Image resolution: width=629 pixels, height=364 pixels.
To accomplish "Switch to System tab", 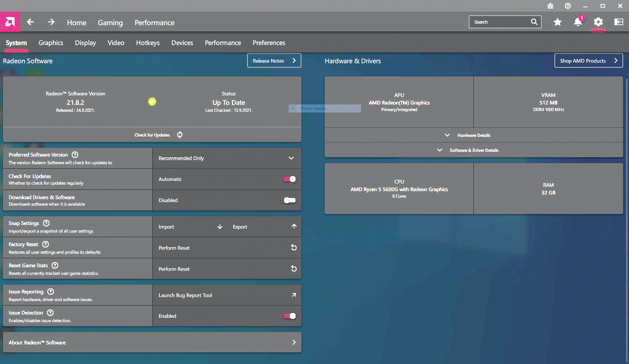I will pos(16,43).
